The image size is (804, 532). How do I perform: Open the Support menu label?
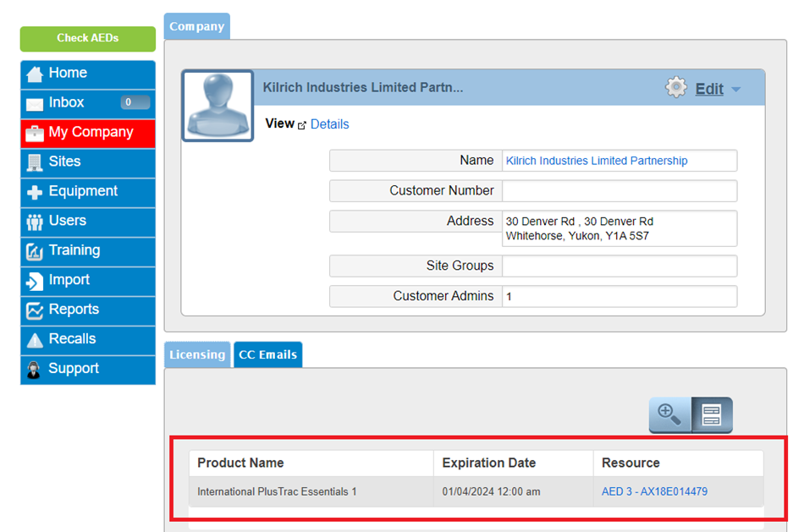[x=74, y=369]
